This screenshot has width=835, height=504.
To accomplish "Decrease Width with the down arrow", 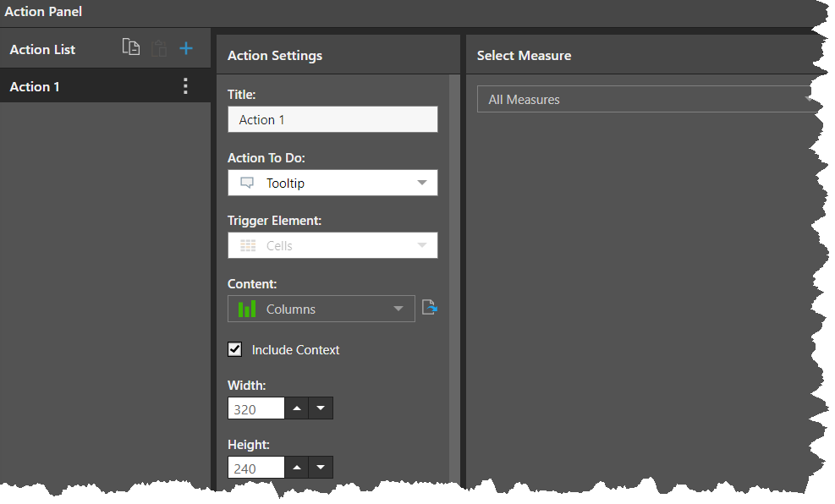I will pyautogui.click(x=321, y=408).
